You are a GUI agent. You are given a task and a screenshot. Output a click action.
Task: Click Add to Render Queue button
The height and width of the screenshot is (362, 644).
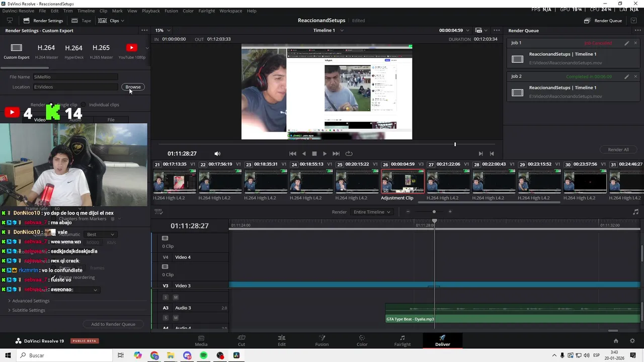point(113,324)
